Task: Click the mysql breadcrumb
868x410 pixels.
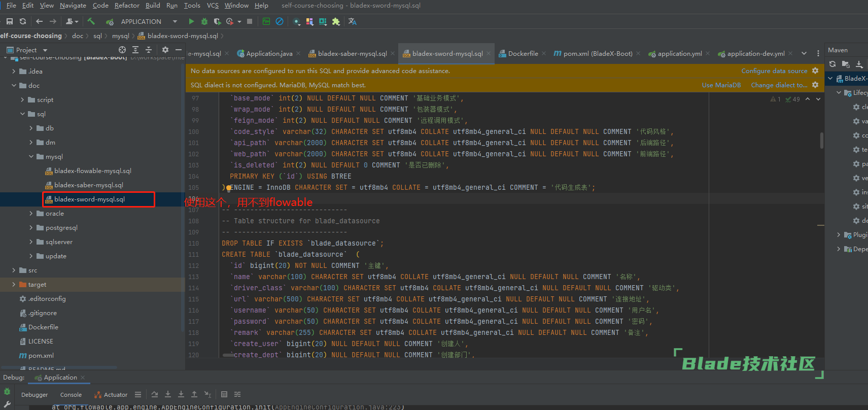Action: click(121, 36)
